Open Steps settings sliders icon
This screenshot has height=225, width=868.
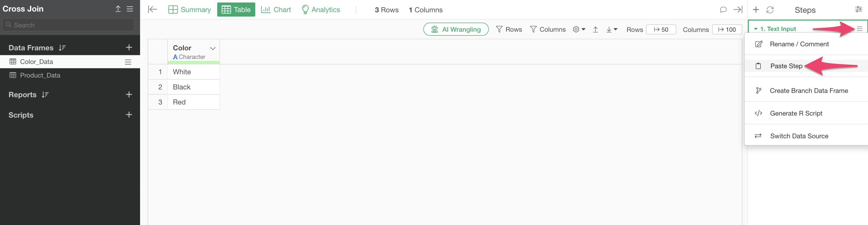(x=859, y=9)
